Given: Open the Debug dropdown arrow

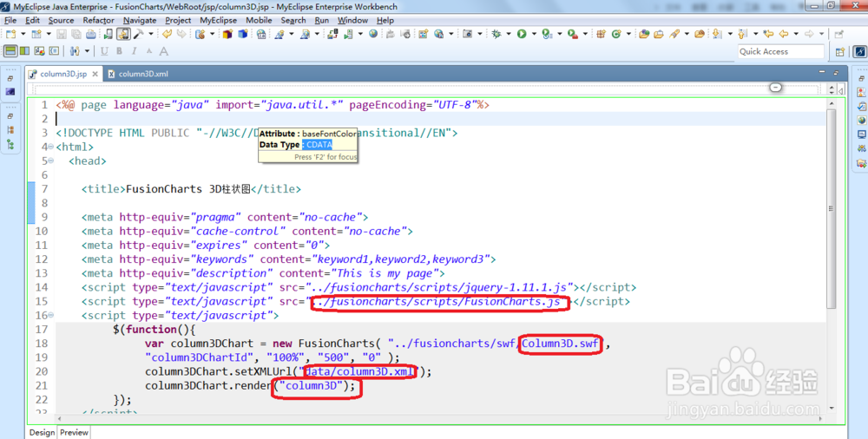Looking at the screenshot, I should pos(509,34).
